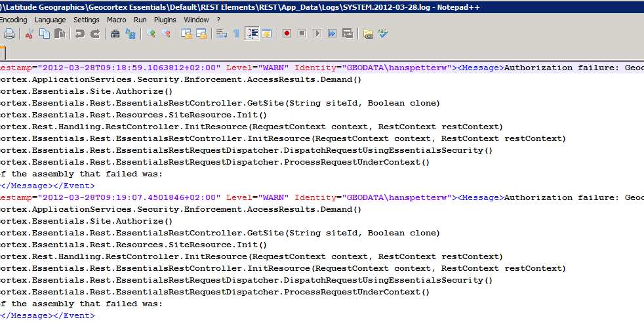Open the ? help menu

click(218, 20)
